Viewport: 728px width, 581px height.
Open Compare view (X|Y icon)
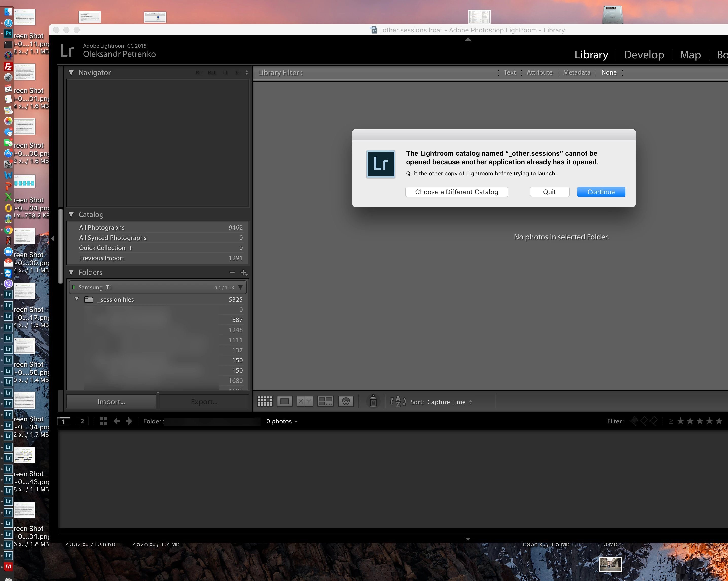[305, 401]
